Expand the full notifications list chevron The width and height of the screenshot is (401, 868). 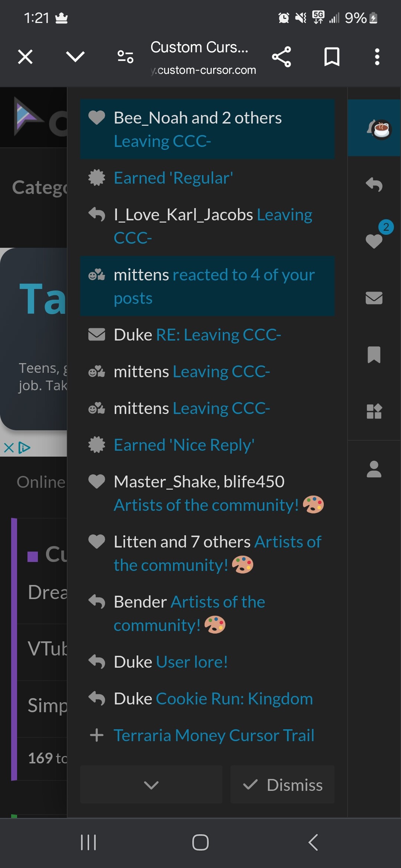point(151,785)
